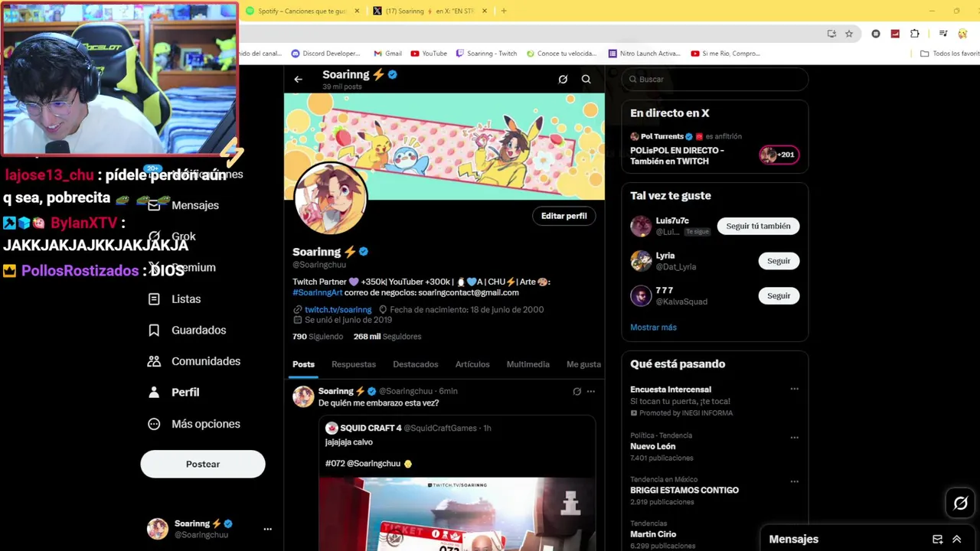Click the Buscar search field
Screen dimensions: 980x551
(714, 79)
